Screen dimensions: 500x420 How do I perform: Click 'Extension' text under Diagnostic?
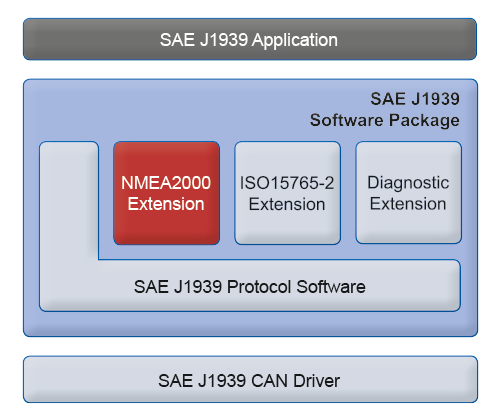coord(408,204)
